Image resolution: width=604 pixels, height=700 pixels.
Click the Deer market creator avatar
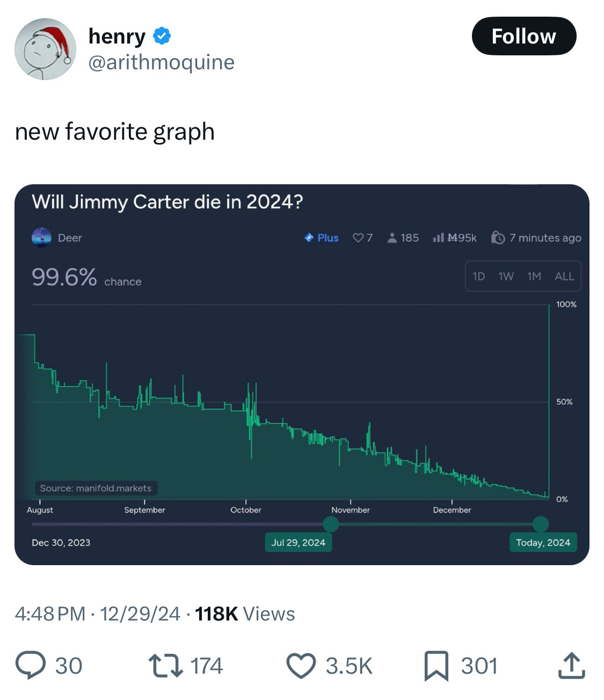[x=42, y=237]
